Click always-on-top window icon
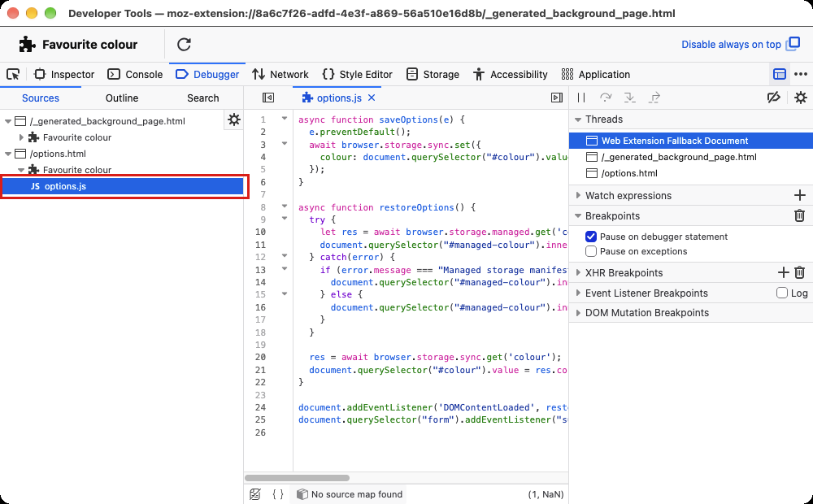Image resolution: width=813 pixels, height=504 pixels. pyautogui.click(x=793, y=44)
